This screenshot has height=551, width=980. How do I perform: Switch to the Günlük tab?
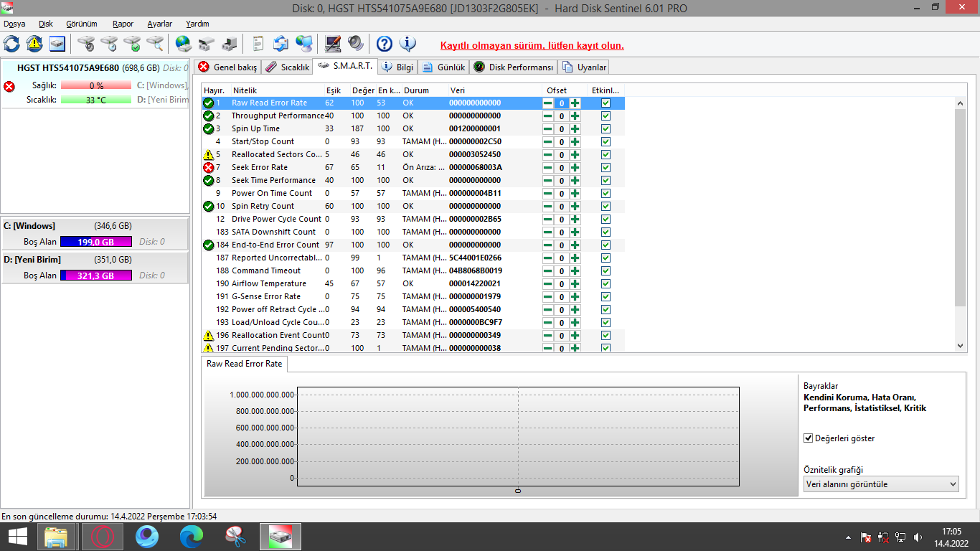[x=443, y=67]
